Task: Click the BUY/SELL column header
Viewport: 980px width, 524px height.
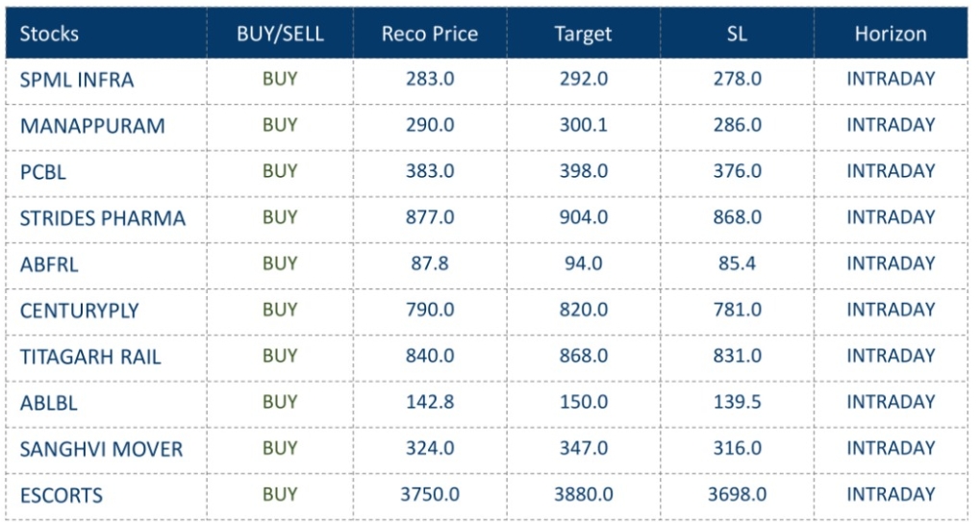Action: (280, 34)
